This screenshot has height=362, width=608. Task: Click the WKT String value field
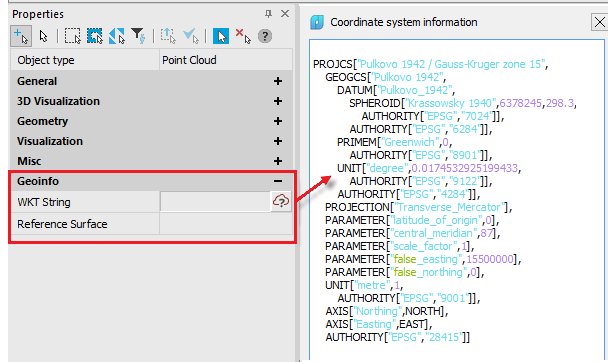[215, 202]
